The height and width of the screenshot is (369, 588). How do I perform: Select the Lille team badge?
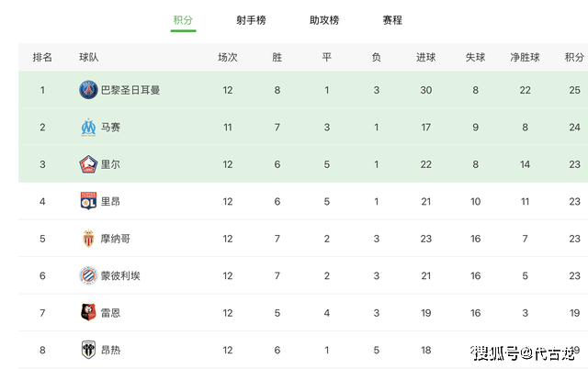pyautogui.click(x=88, y=164)
